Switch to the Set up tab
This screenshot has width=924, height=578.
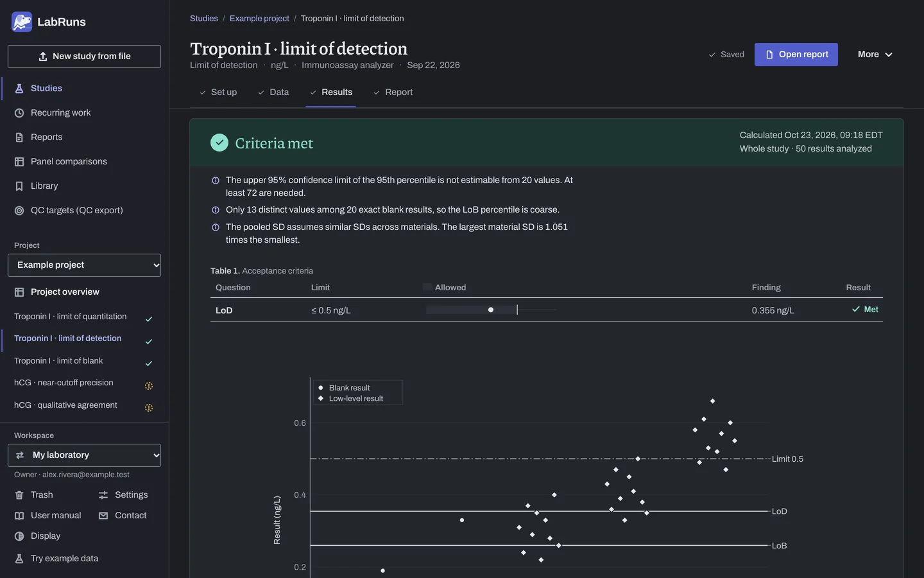218,92
